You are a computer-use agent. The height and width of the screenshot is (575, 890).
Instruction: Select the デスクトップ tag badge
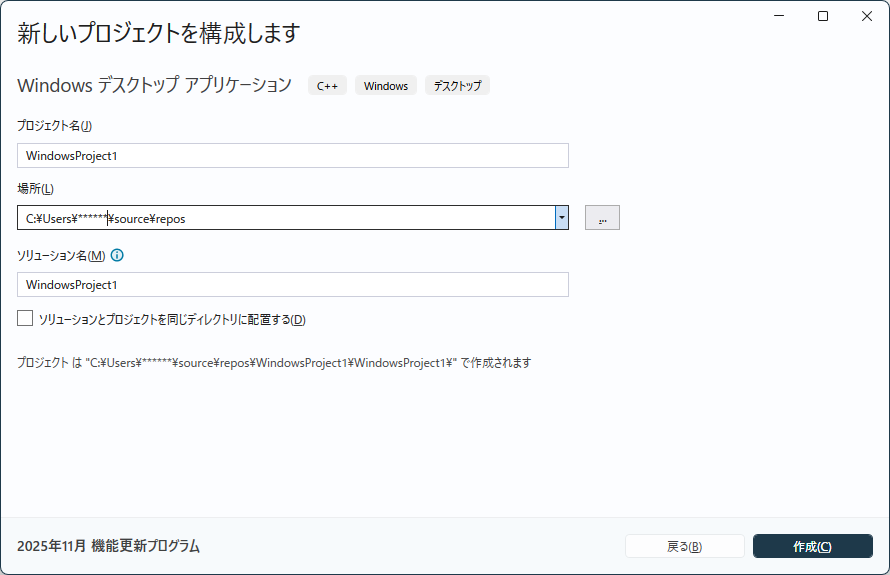[457, 86]
